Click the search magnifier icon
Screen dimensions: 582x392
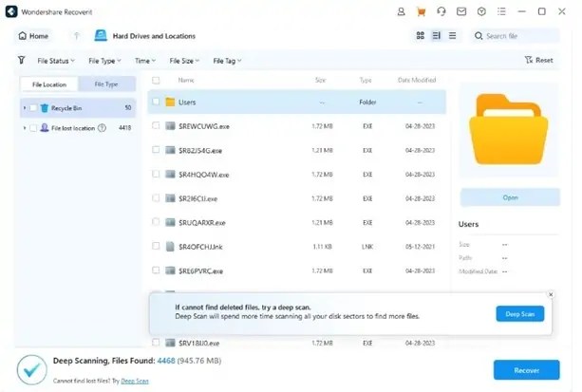479,36
